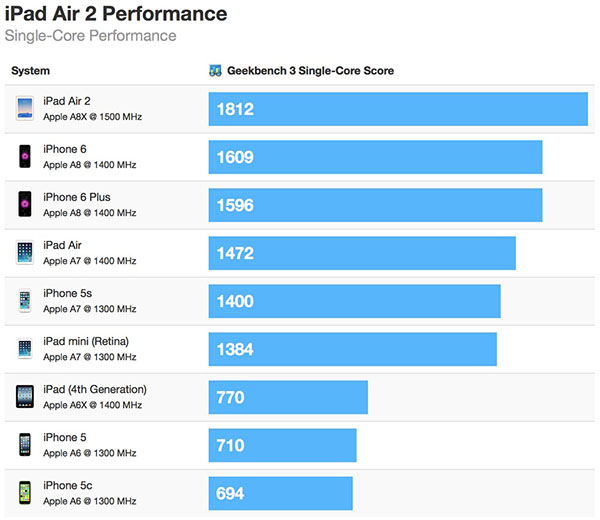The width and height of the screenshot is (600, 520).
Task: Click the iPhone 5c bar showing 694
Action: (280, 493)
